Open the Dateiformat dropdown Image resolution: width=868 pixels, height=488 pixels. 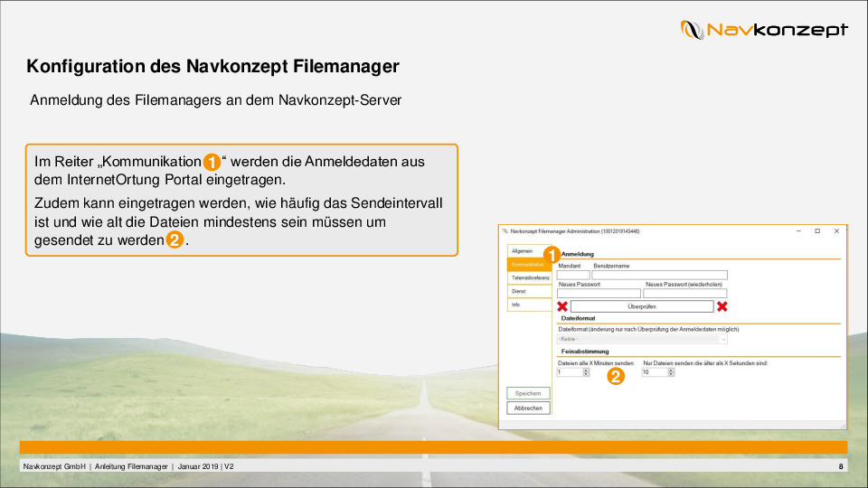click(x=722, y=339)
